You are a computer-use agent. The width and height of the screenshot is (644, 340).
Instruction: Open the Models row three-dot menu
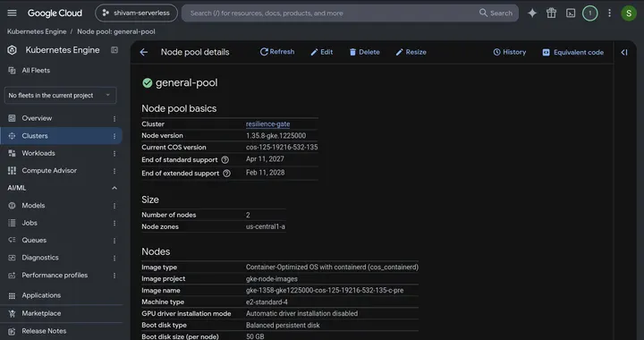coord(114,206)
